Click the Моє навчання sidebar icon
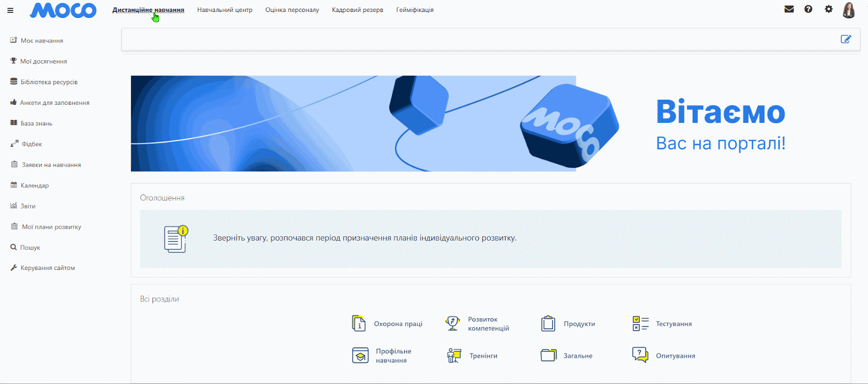 click(14, 40)
